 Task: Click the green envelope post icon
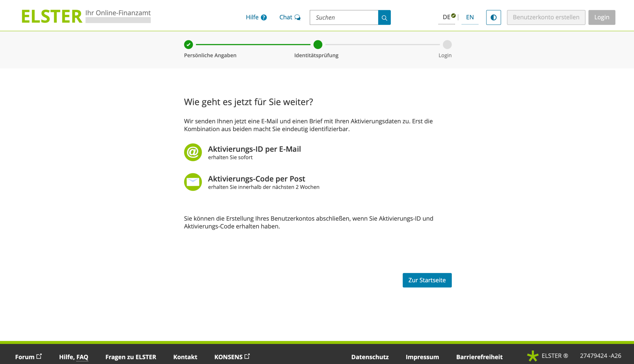pyautogui.click(x=193, y=182)
